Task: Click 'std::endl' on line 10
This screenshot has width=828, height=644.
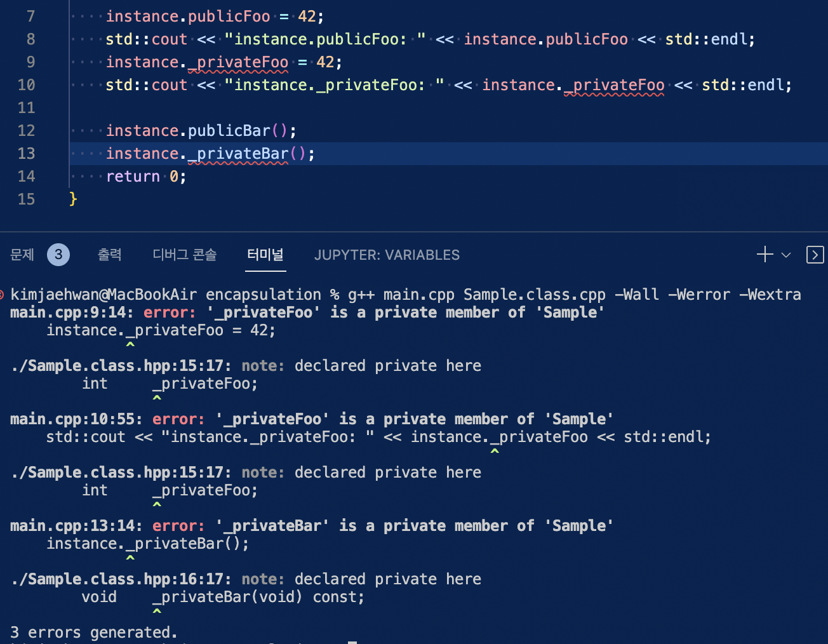Action: click(x=743, y=84)
